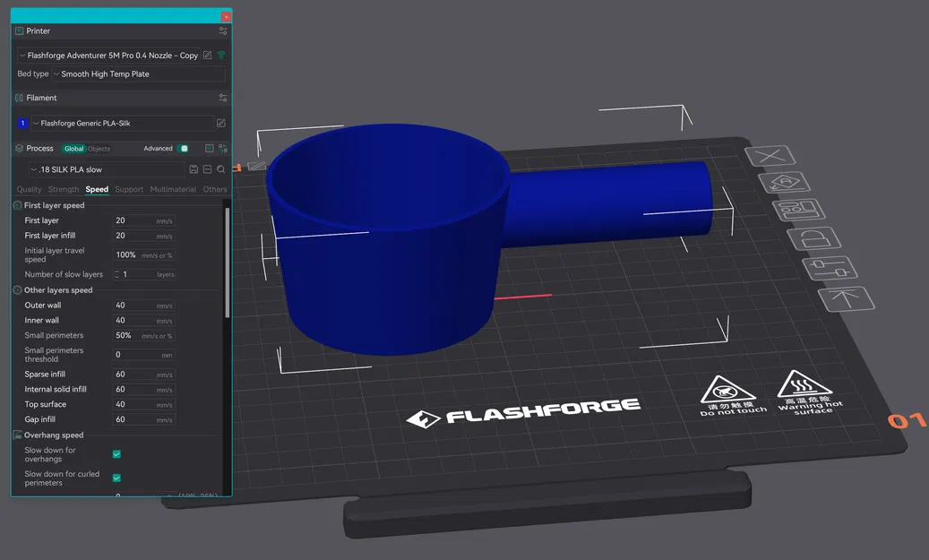Select the plate settings sliders icon
The image size is (929, 560).
[x=829, y=267]
